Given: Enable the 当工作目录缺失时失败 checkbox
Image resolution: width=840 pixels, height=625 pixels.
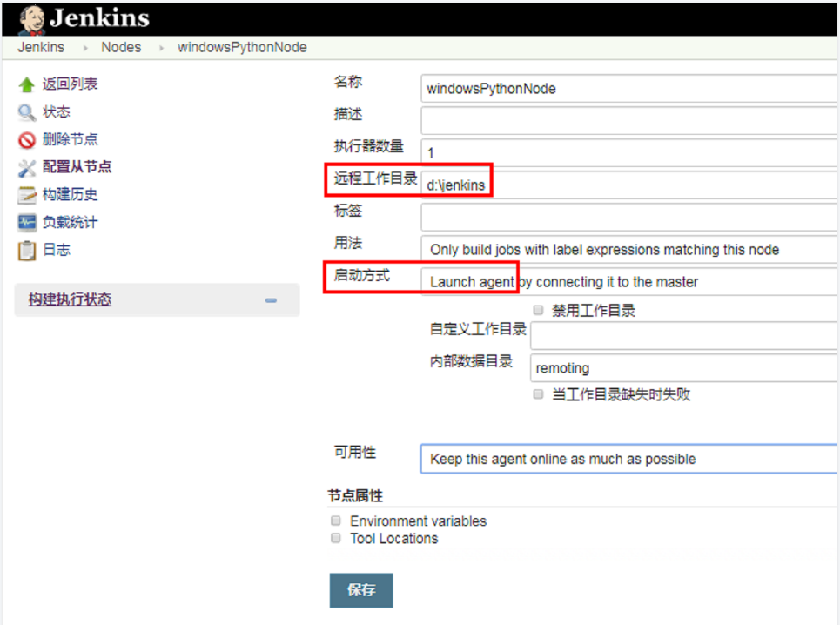Looking at the screenshot, I should tap(539, 394).
